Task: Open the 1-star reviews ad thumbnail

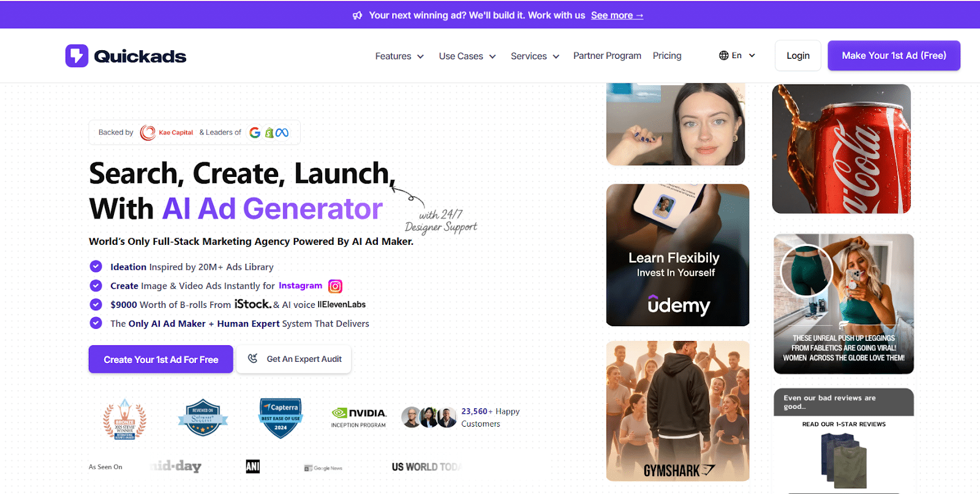Action: tap(843, 441)
